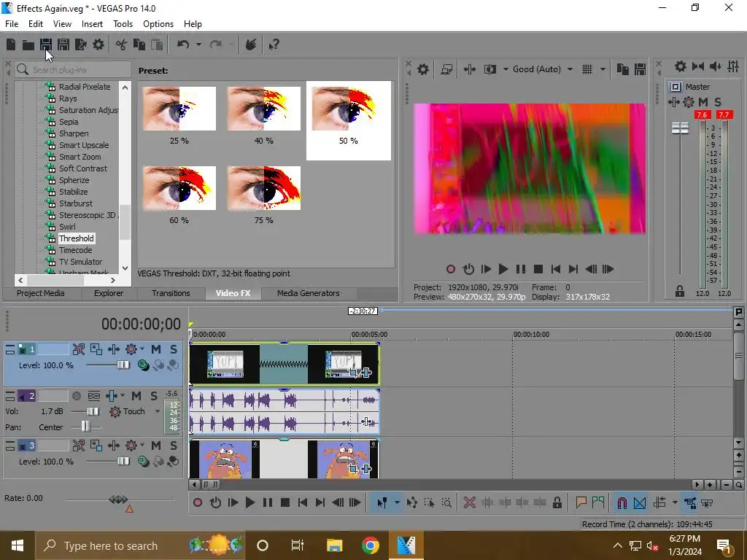
Task: Click the lock icon under Master fader
Action: point(680,291)
